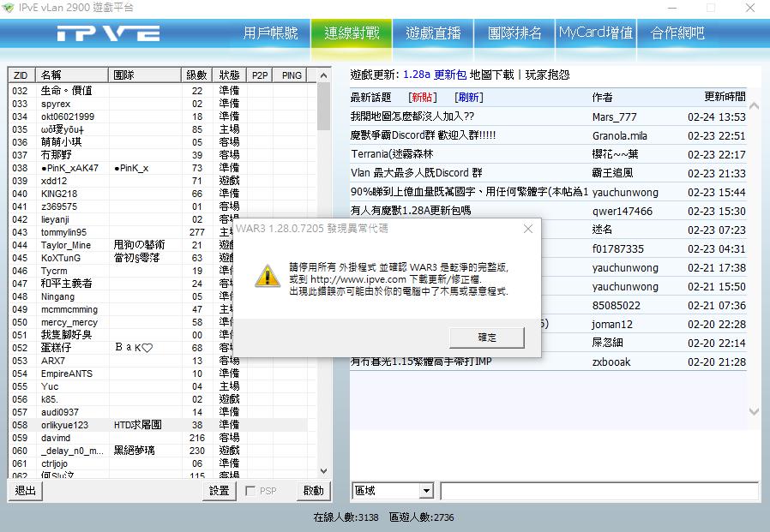The height and width of the screenshot is (532, 770).
Task: Click the 刷新 refresh link
Action: (469, 97)
